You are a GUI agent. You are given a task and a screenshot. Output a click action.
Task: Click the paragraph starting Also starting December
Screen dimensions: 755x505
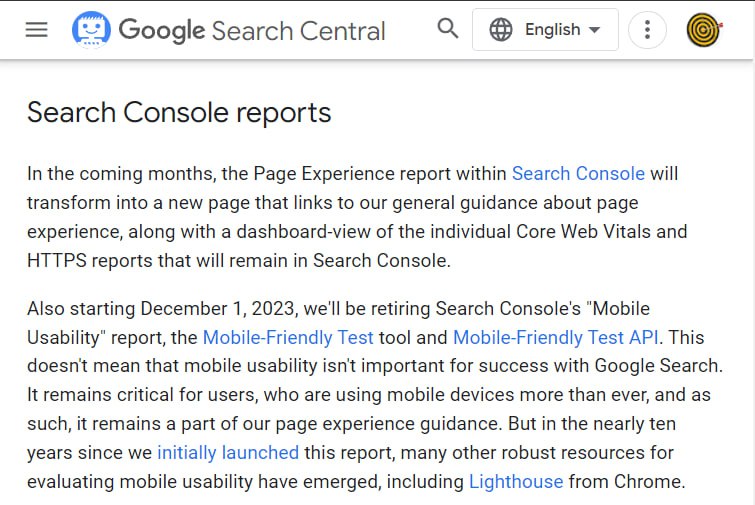[375, 395]
